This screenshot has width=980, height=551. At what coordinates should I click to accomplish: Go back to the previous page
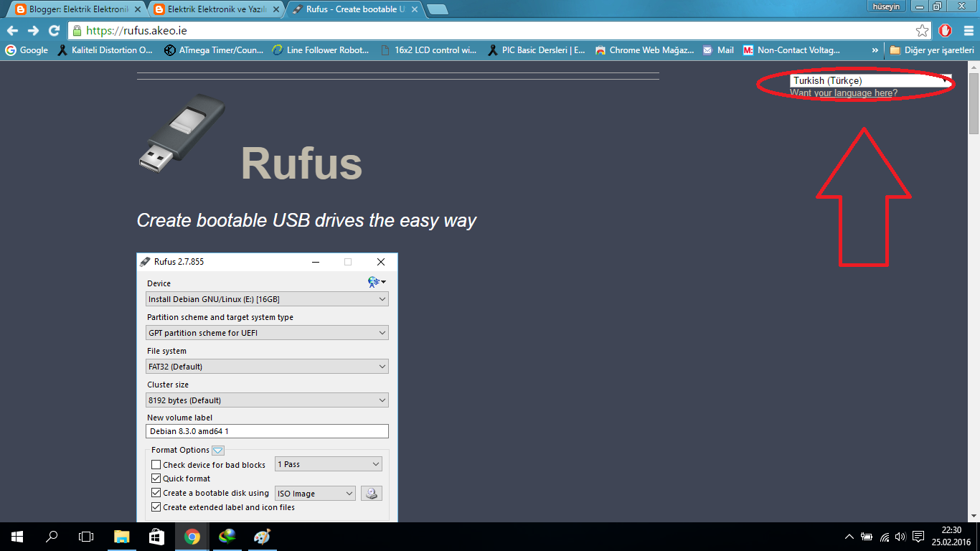tap(12, 31)
